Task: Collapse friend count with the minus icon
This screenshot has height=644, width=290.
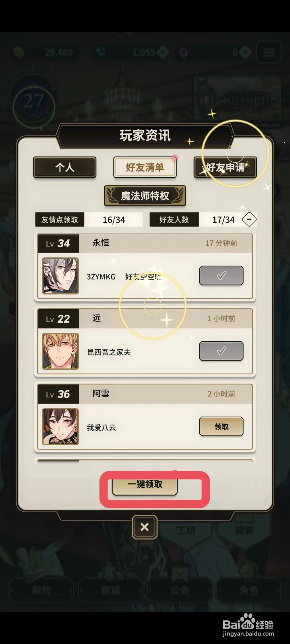Action: pos(249,219)
